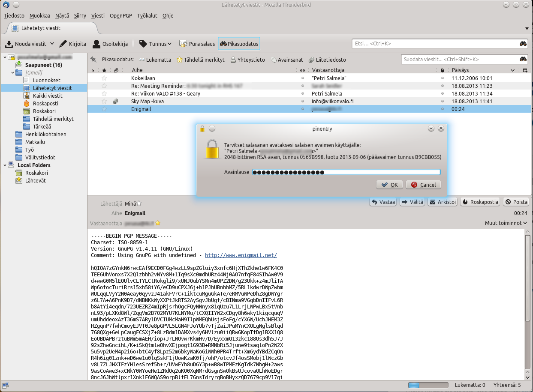533x392 pixels.
Task: Focus the Avainlause passphrase field
Action: coord(346,172)
